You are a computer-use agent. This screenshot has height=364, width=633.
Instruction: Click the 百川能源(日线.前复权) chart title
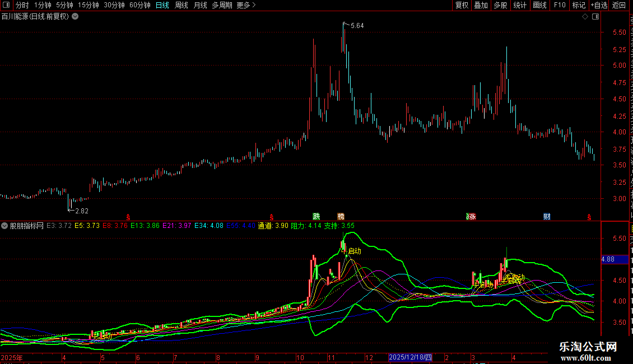click(x=35, y=17)
